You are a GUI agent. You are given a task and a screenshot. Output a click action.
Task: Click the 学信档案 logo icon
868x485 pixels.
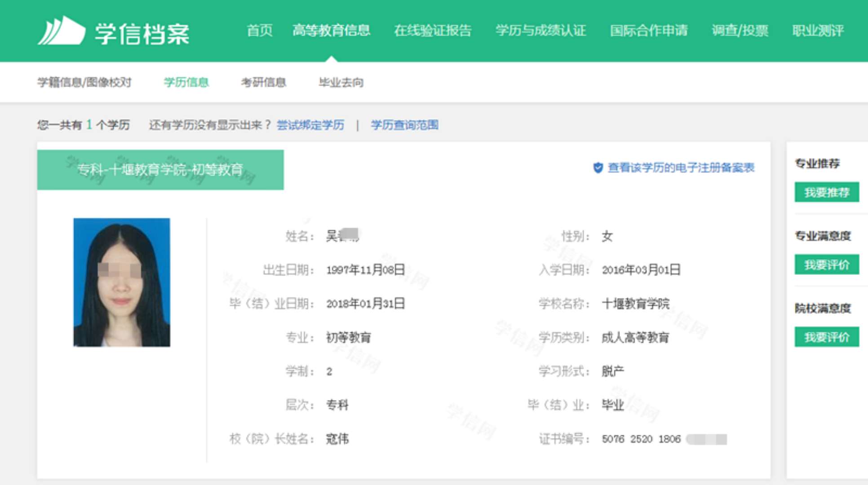point(62,31)
